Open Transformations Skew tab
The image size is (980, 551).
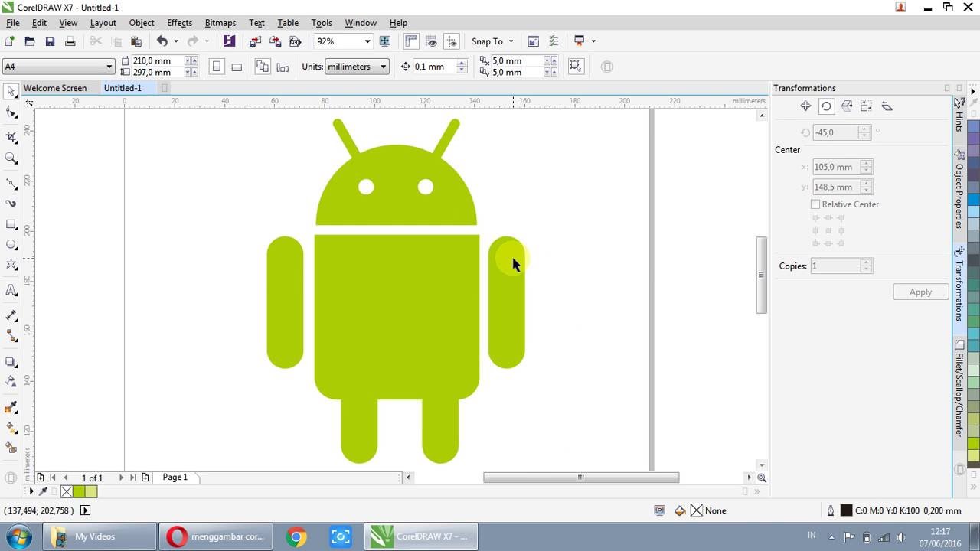[887, 106]
